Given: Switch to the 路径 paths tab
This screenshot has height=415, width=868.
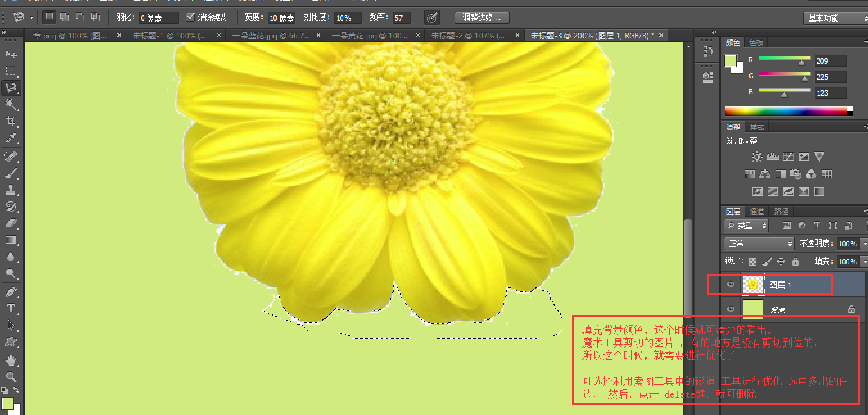Looking at the screenshot, I should coord(781,212).
